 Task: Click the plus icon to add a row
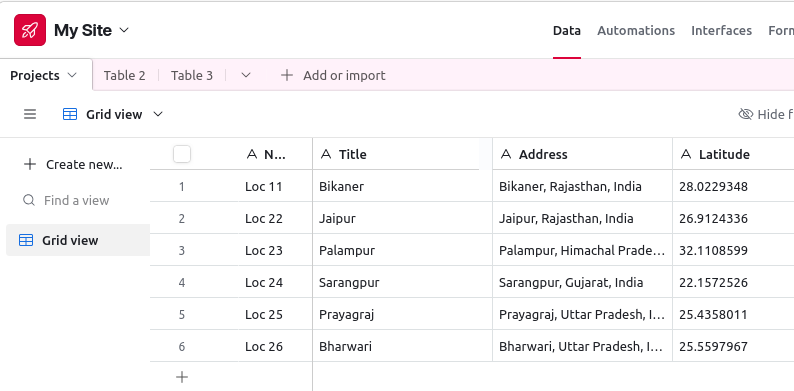pyautogui.click(x=182, y=377)
